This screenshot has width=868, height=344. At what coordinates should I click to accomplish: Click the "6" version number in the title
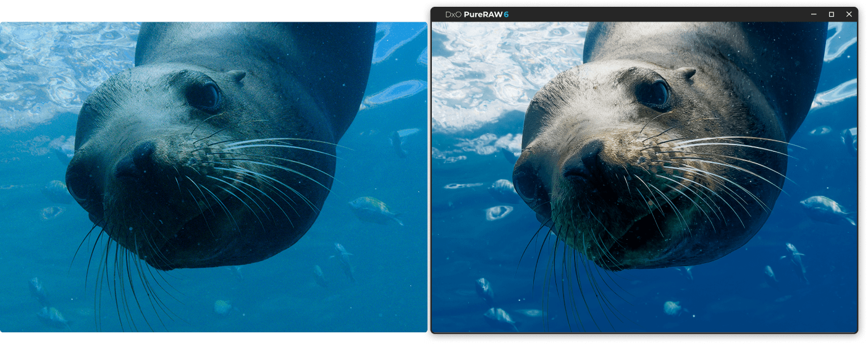click(x=506, y=14)
